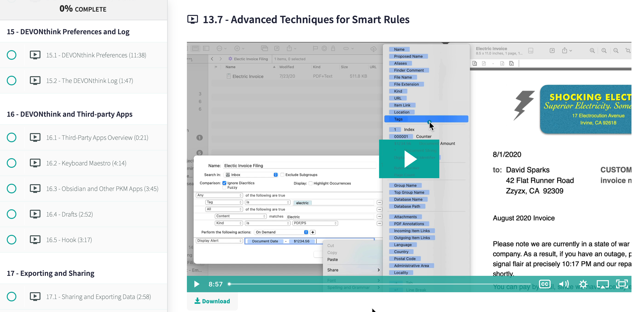The height and width of the screenshot is (312, 644).
Task: Enter fullscreen mode on the video
Action: (x=622, y=284)
